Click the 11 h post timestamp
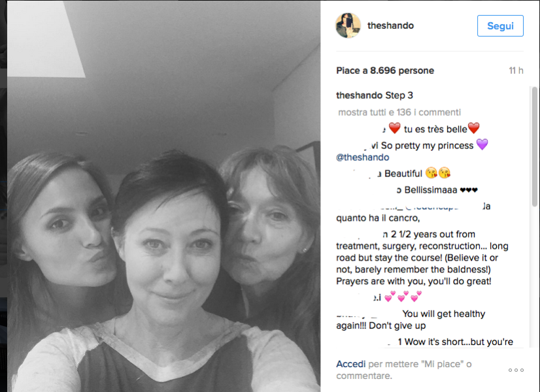 point(516,71)
